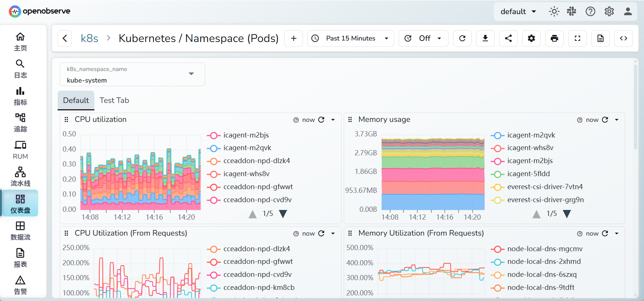
Task: Print the dashboard via printer icon
Action: (554, 38)
